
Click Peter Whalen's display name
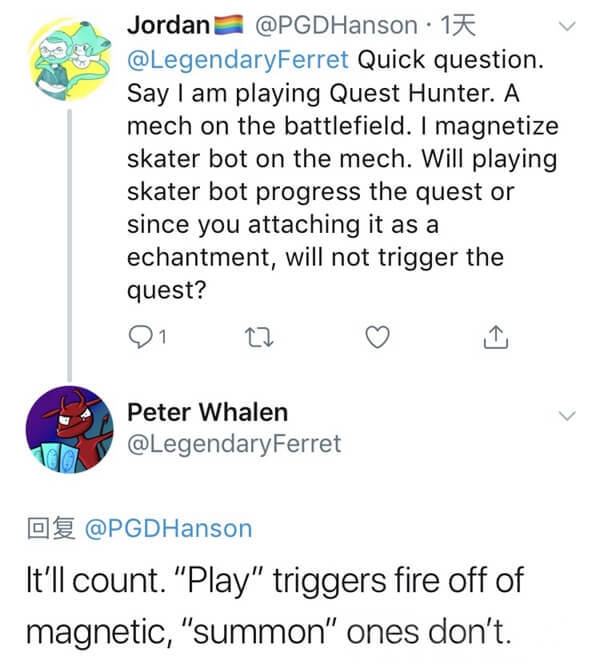[x=208, y=411]
